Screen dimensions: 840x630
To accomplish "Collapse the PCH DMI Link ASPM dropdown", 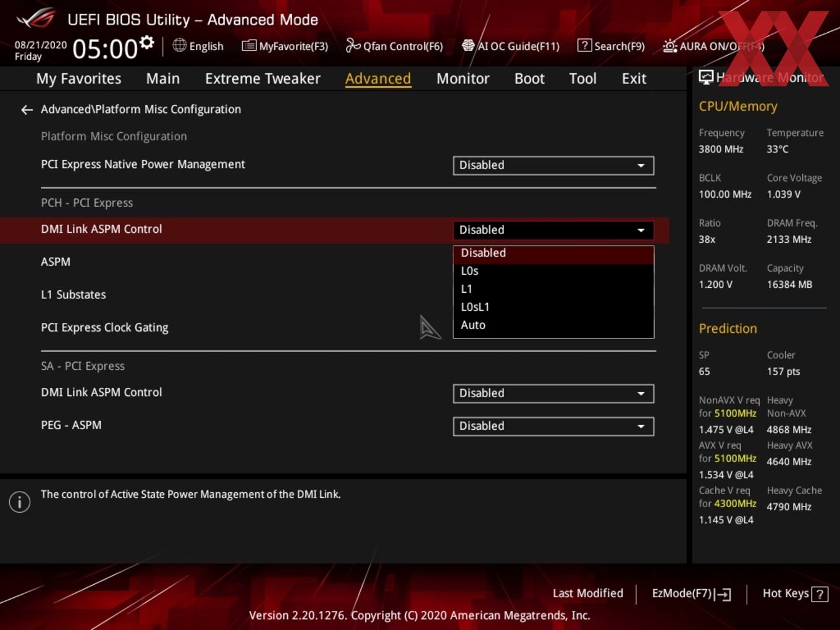I will coord(553,230).
